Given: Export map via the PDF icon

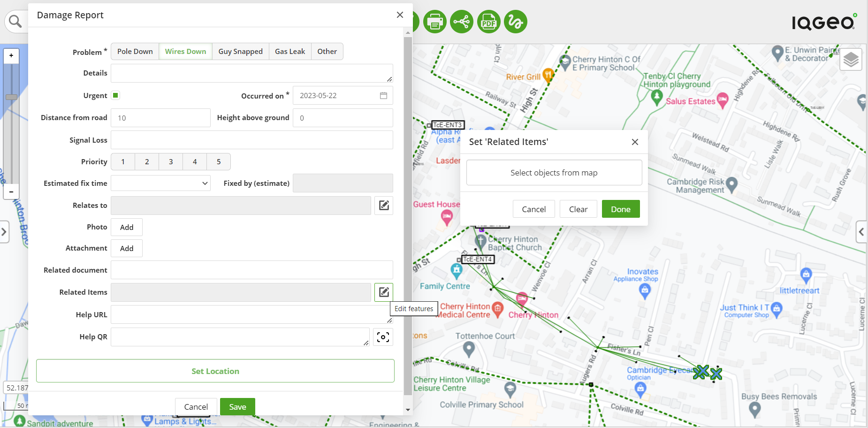Looking at the screenshot, I should tap(488, 22).
